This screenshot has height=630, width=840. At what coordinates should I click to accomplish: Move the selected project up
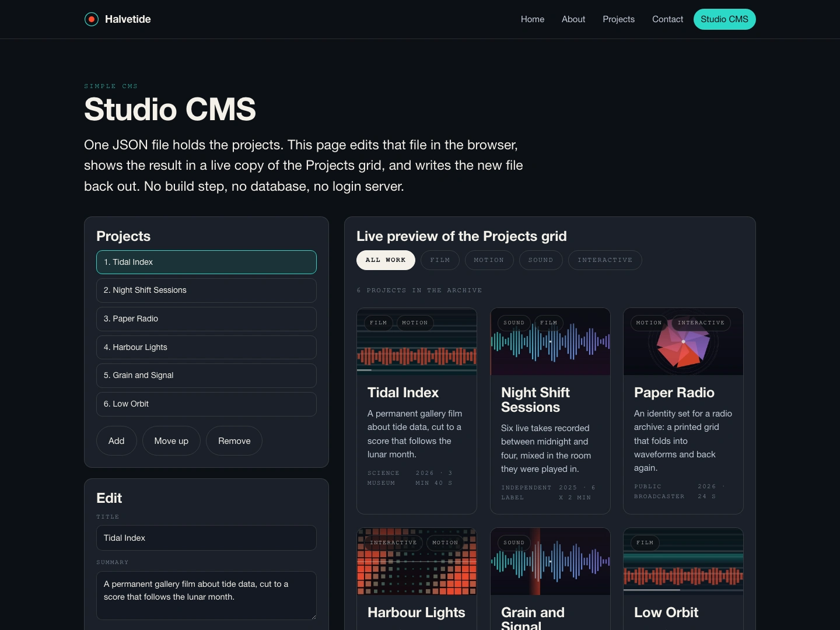[171, 441]
